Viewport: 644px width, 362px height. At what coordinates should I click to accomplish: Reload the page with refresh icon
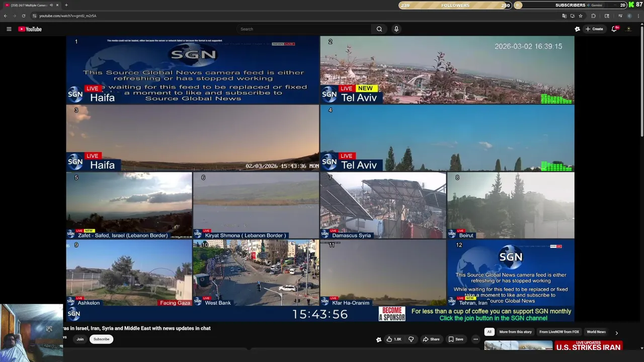(23, 16)
